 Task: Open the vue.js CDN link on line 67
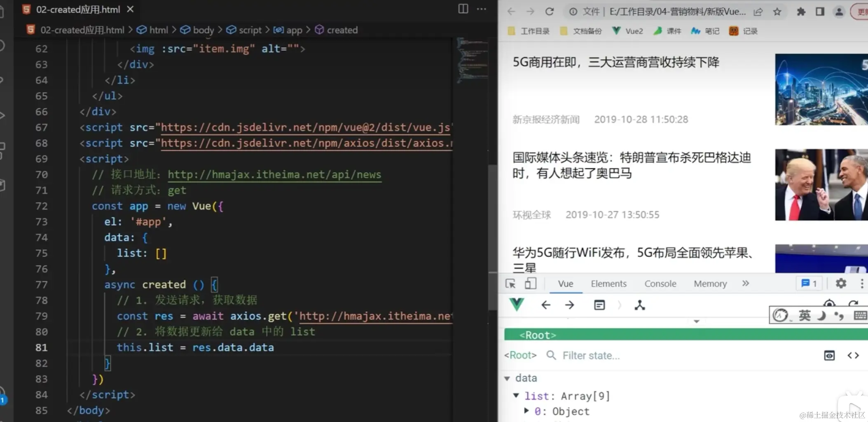(x=306, y=128)
